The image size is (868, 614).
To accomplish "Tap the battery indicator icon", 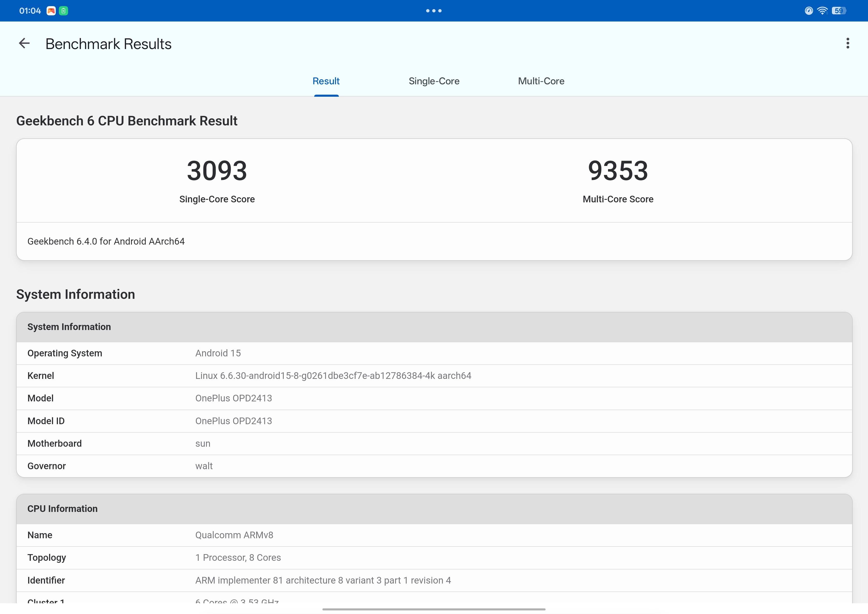I will [839, 10].
